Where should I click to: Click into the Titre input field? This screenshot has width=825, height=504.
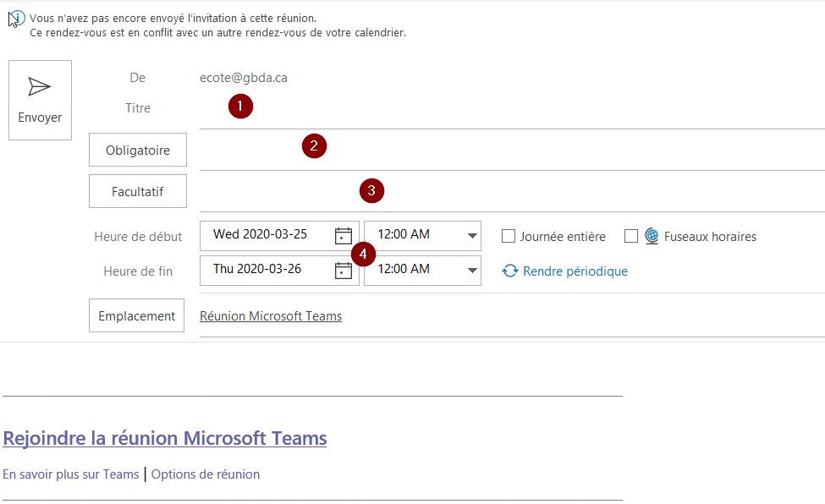(x=512, y=112)
